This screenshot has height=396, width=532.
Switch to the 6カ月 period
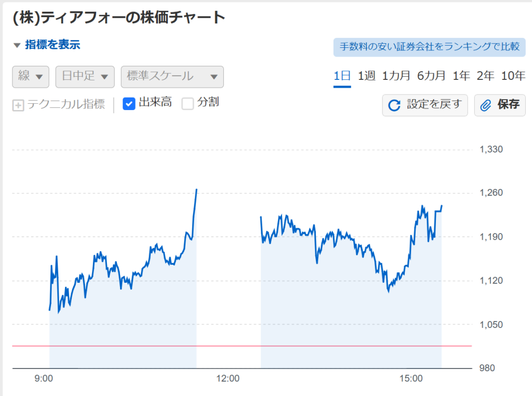pyautogui.click(x=431, y=76)
